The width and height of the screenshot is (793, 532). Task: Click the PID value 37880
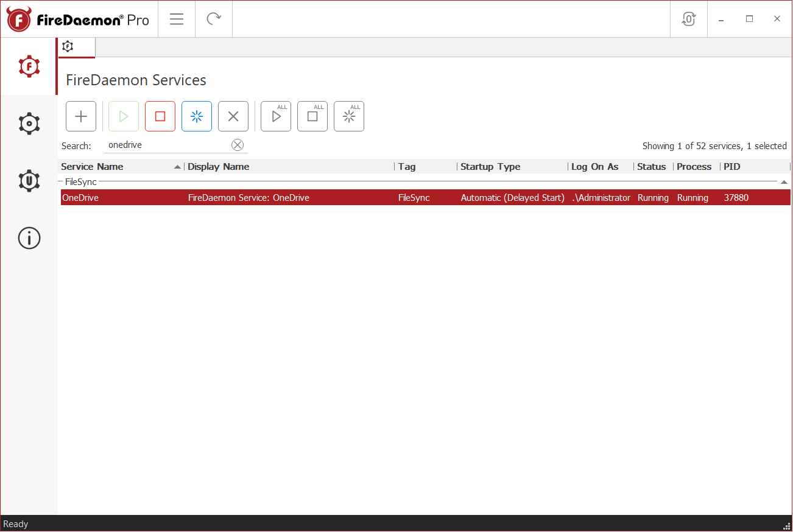[736, 198]
